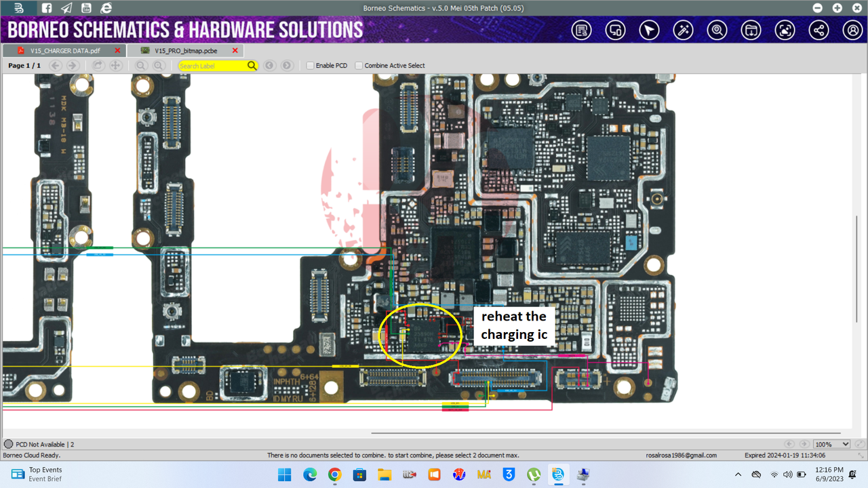Screen dimensions: 868x488
Task: Open the 100% zoom level dropdown
Action: coord(832,445)
